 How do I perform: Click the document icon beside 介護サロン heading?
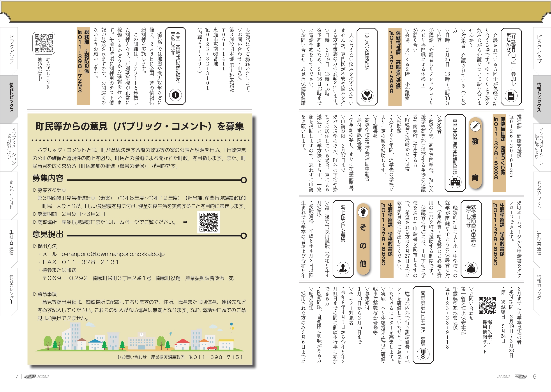511,96
